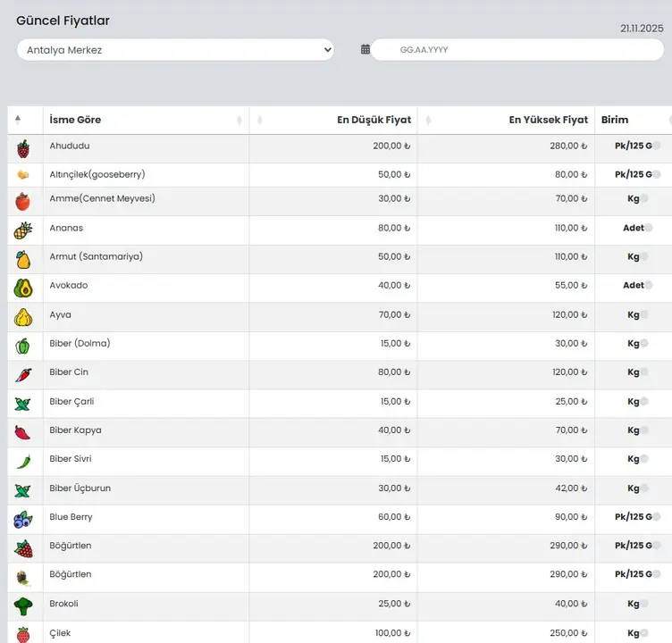
Task: Open the Antalya Merkez location dropdown
Action: point(175,50)
